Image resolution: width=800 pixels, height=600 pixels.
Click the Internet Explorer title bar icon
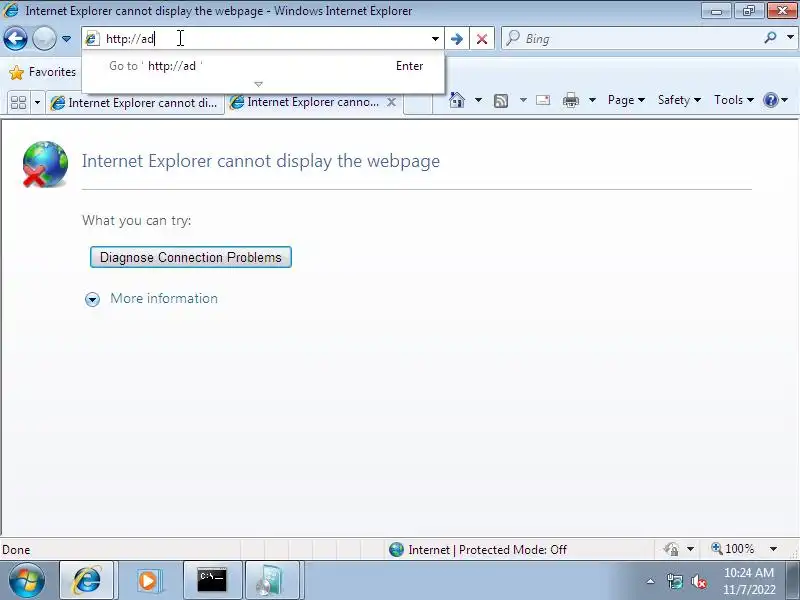[x=11, y=10]
